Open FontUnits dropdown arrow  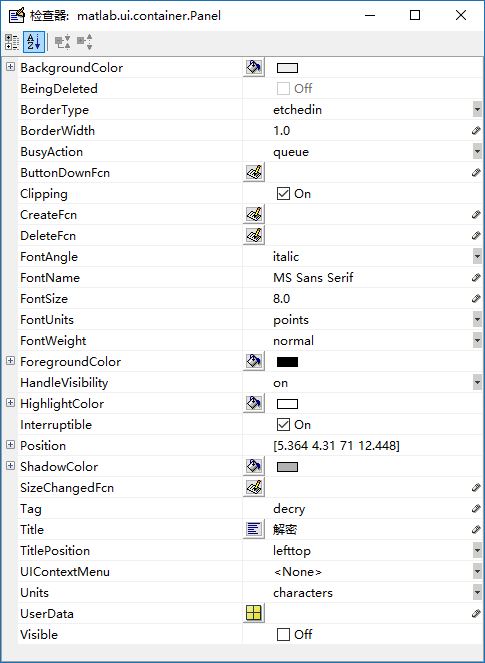pyautogui.click(x=477, y=319)
